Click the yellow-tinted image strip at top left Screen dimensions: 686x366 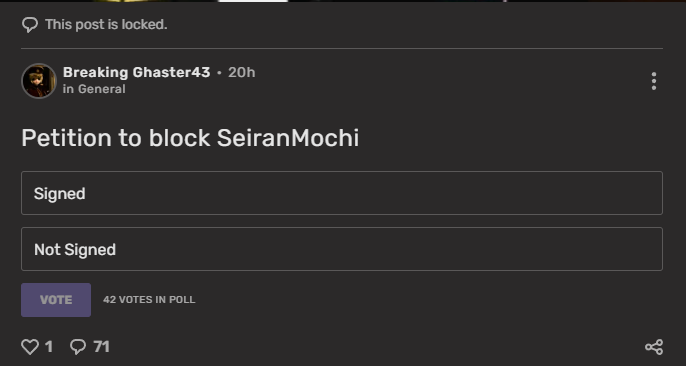coord(153,1)
